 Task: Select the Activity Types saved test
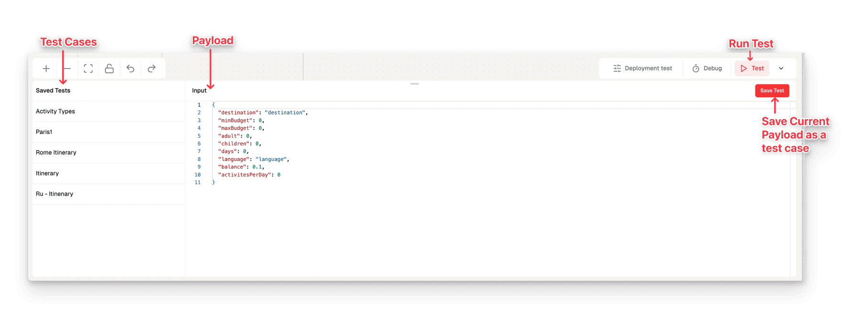tap(109, 111)
